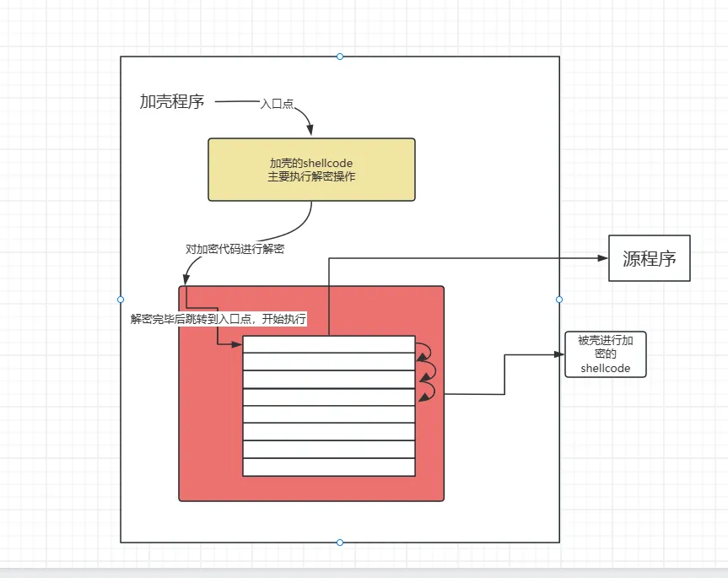Select the top row of the white stack
This screenshot has height=578, width=728.
(x=329, y=344)
